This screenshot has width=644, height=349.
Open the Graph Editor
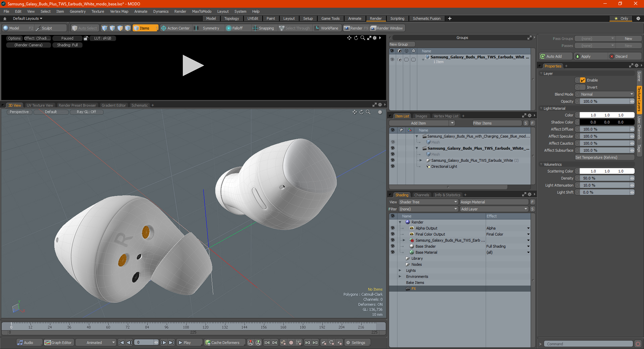(x=58, y=343)
